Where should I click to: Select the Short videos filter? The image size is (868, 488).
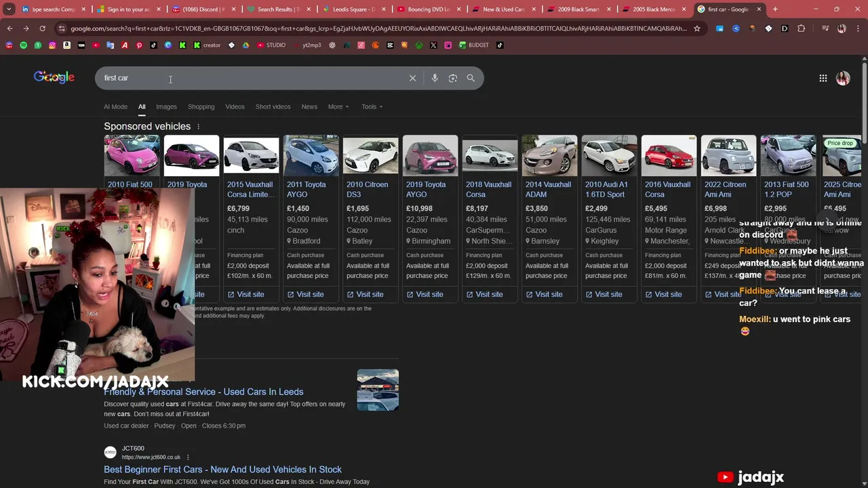273,106
